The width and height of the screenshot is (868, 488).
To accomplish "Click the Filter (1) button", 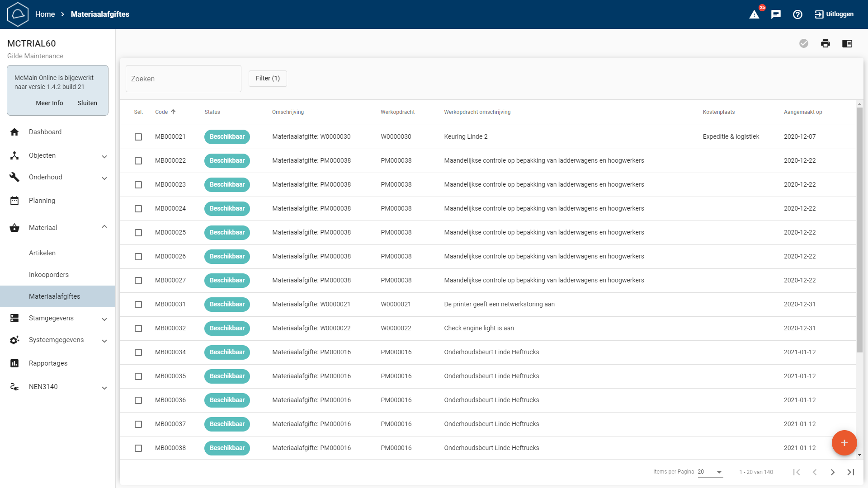I will pyautogui.click(x=268, y=79).
